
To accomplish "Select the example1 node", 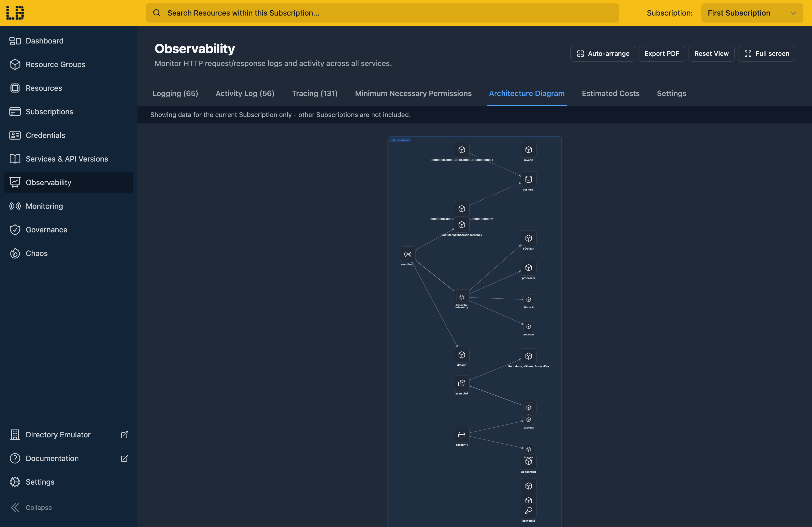I will click(x=462, y=383).
